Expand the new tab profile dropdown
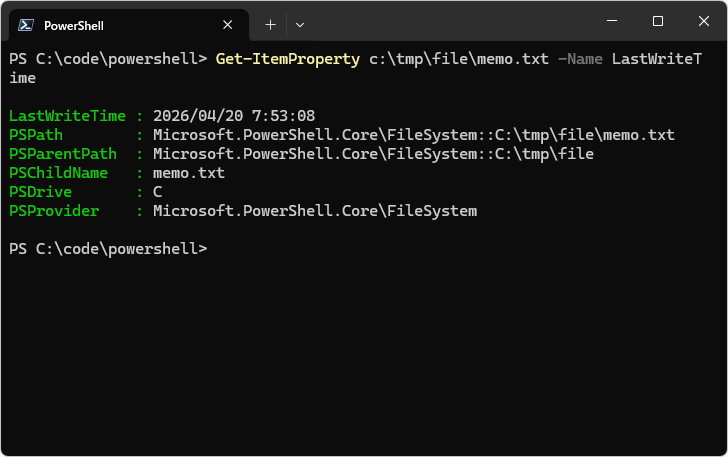Screen dimensions: 728x457 (300, 25)
